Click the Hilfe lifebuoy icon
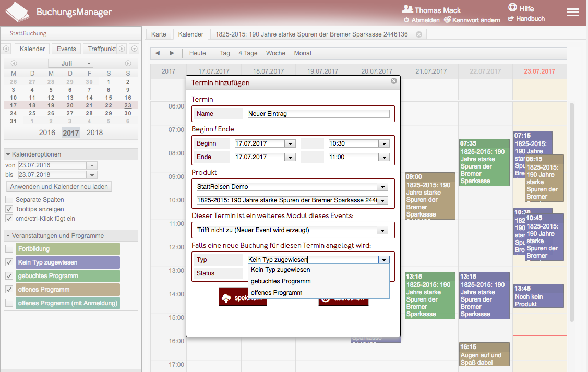Image resolution: width=588 pixels, height=372 pixels. [x=512, y=8]
